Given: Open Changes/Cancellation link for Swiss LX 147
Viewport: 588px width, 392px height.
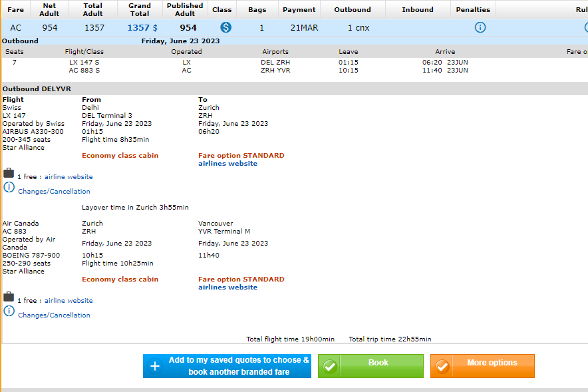Looking at the screenshot, I should 54,192.
